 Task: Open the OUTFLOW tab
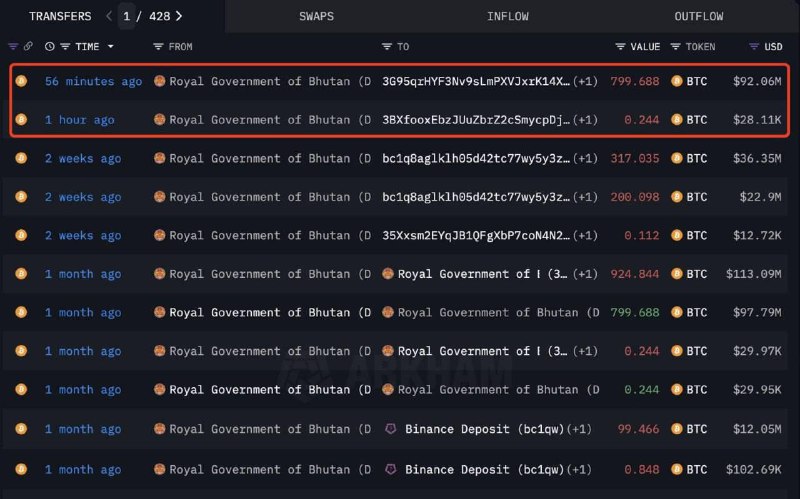(x=698, y=16)
